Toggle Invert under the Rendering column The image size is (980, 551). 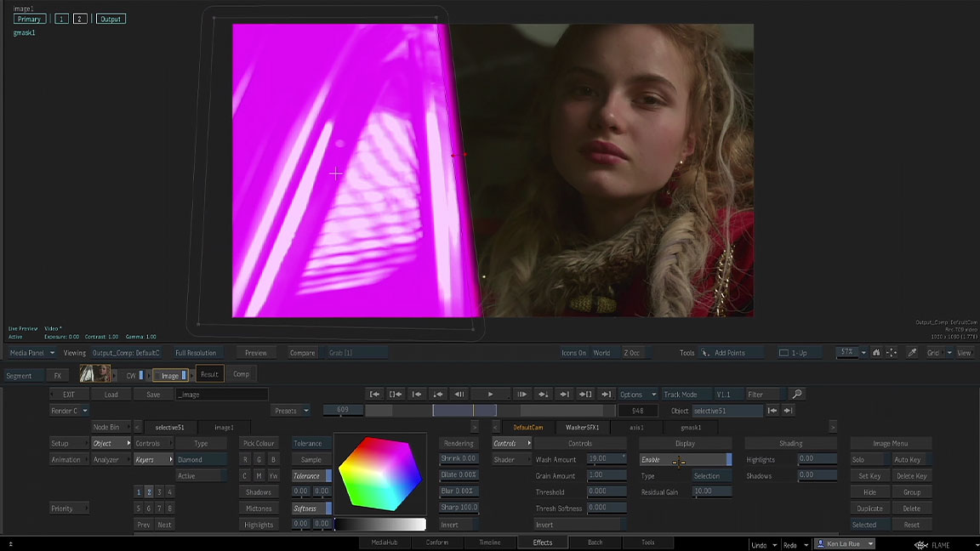(x=459, y=525)
